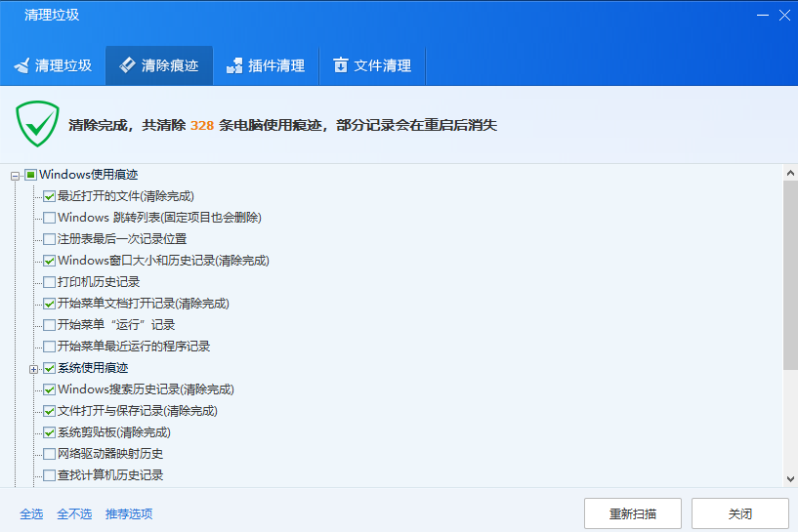
Task: Check 网络驱动器映射历史 checkbox
Action: click(50, 454)
